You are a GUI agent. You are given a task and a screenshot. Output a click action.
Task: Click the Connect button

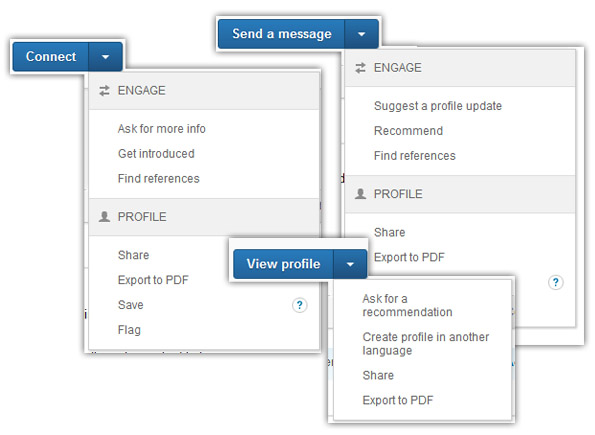[51, 57]
